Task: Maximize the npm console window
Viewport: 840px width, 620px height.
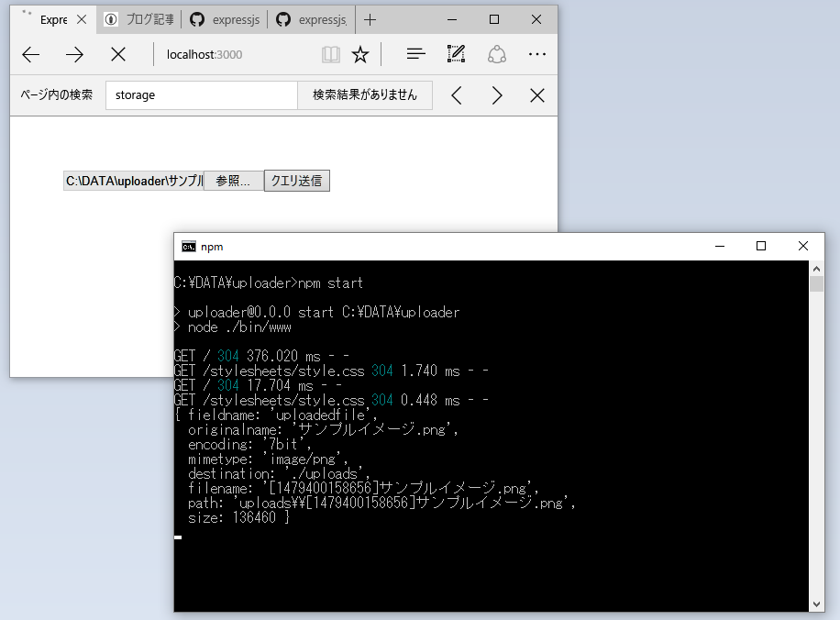Action: [761, 246]
